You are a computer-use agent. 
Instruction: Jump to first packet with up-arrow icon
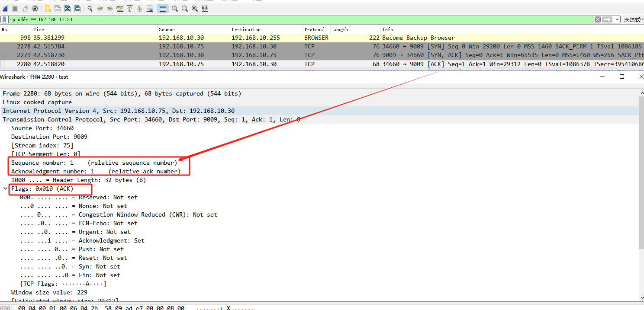point(130,9)
